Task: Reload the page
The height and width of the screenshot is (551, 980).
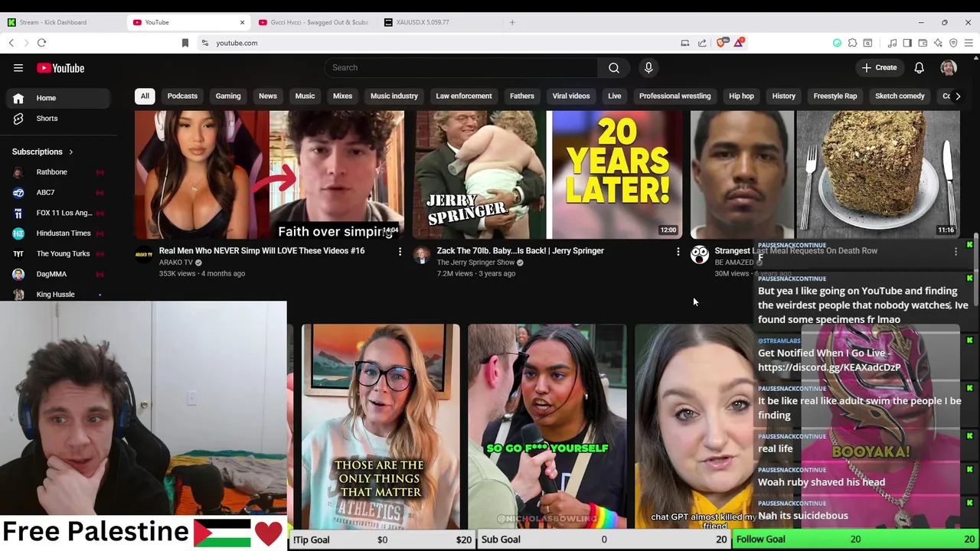Action: [x=41, y=43]
